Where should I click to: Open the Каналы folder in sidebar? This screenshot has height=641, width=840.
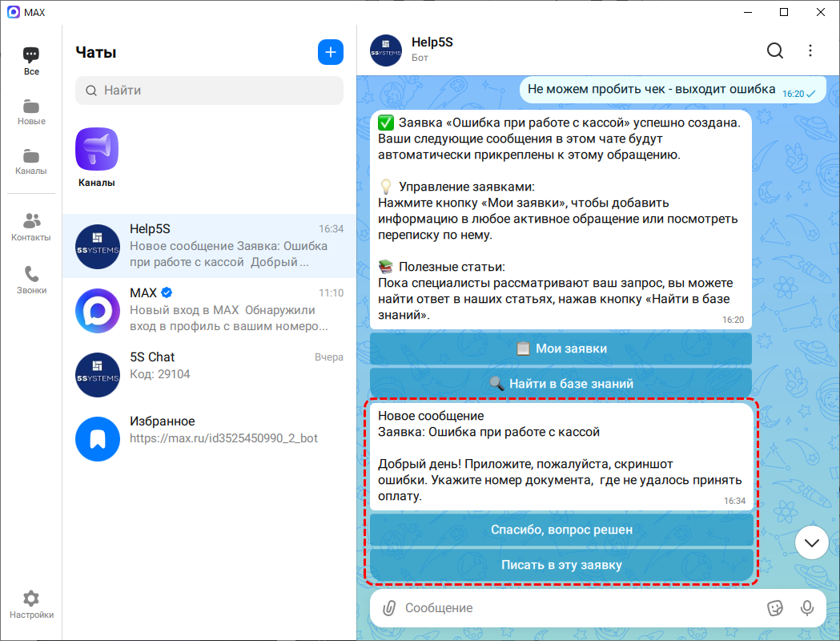pos(31,161)
